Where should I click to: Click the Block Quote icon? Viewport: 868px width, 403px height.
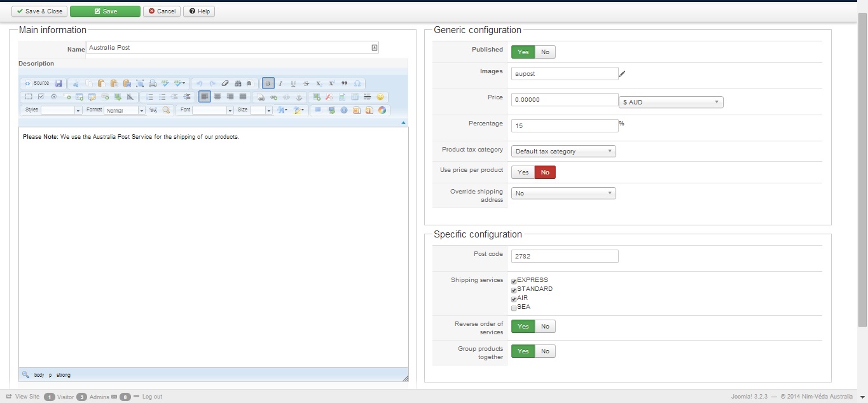(x=345, y=83)
